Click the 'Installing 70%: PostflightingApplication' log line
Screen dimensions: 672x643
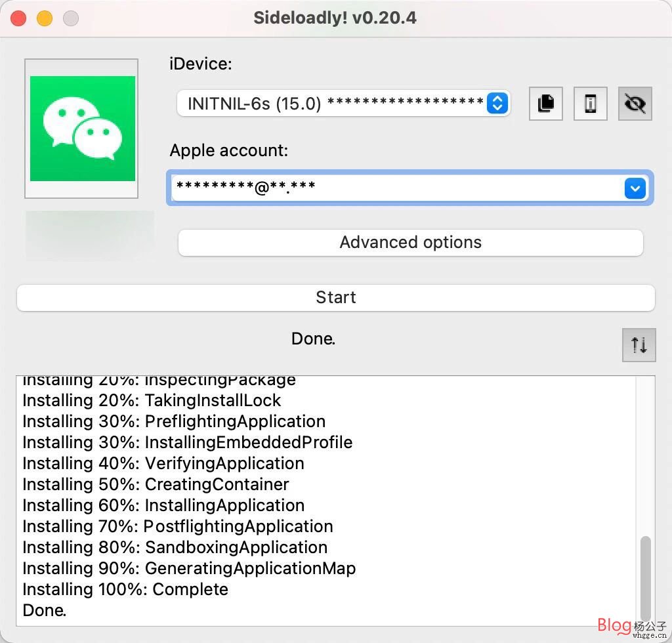(177, 526)
